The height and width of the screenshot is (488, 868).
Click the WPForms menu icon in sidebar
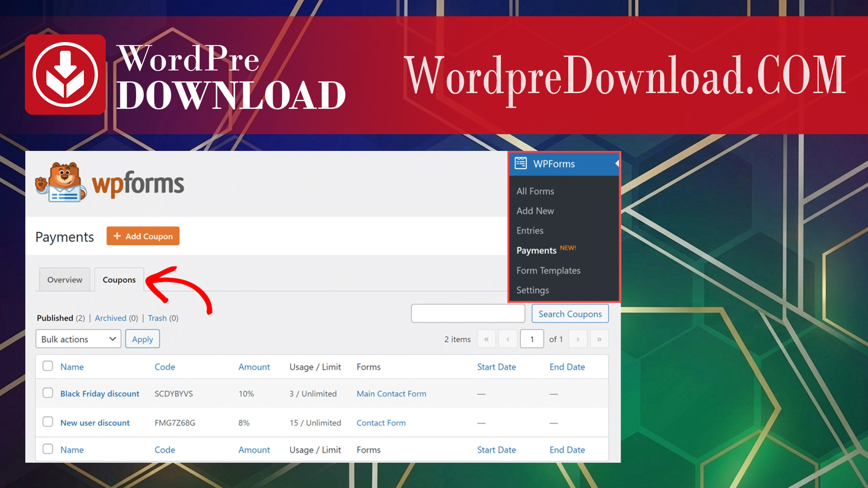[521, 163]
